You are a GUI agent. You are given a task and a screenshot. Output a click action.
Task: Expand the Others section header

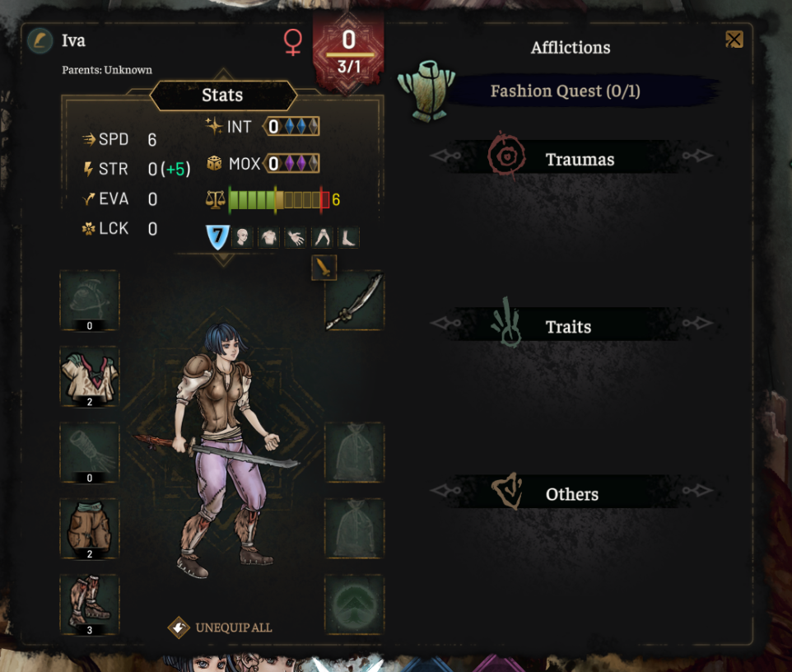pyautogui.click(x=571, y=492)
